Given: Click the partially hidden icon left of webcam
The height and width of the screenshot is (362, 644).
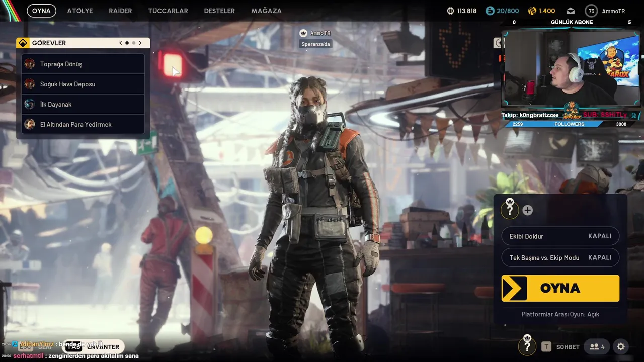Looking at the screenshot, I should coord(498,43).
